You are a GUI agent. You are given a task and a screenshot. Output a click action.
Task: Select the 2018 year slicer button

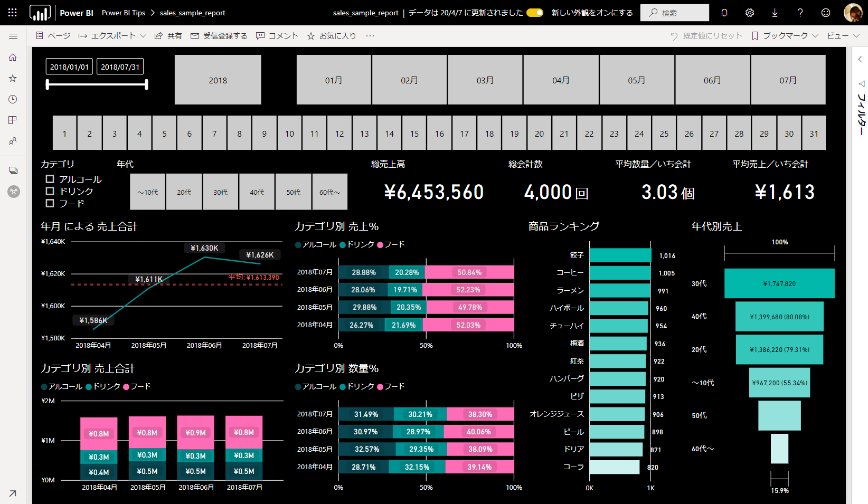tap(218, 80)
